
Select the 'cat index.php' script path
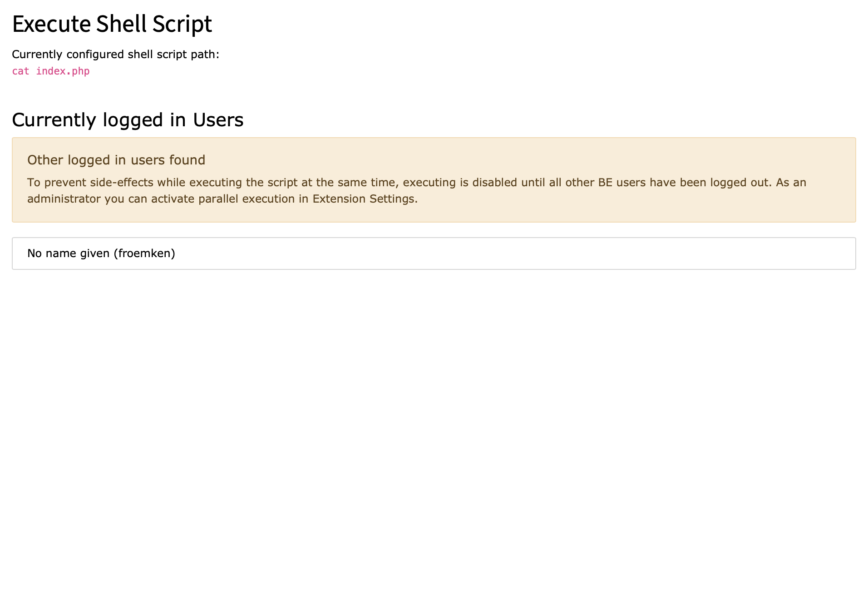click(x=51, y=71)
